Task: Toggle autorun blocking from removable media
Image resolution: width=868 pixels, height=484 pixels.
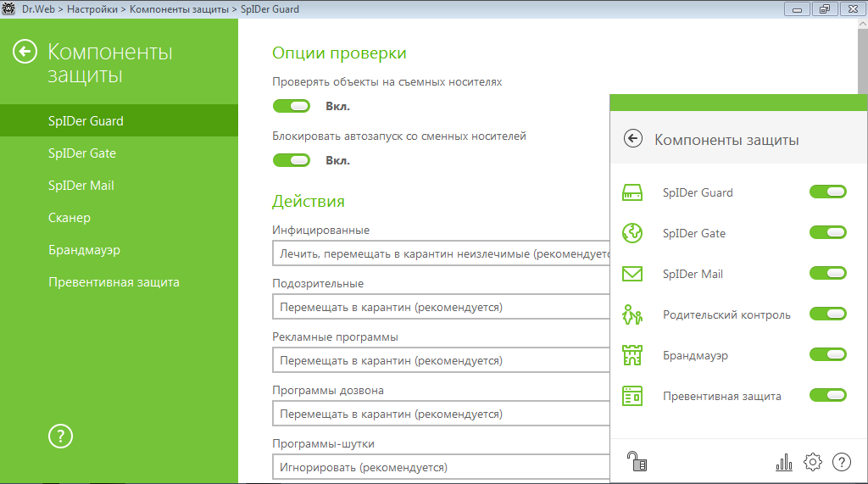Action: click(x=292, y=160)
